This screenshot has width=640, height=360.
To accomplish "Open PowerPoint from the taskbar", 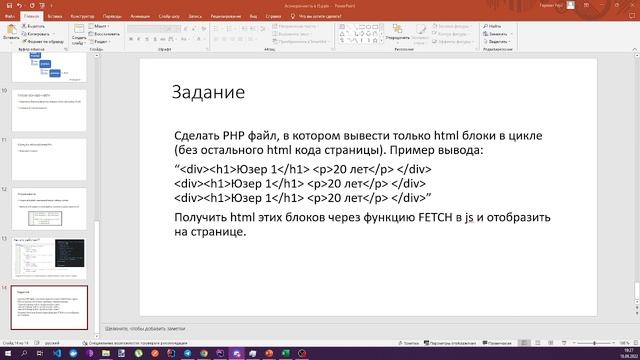I will point(269,353).
